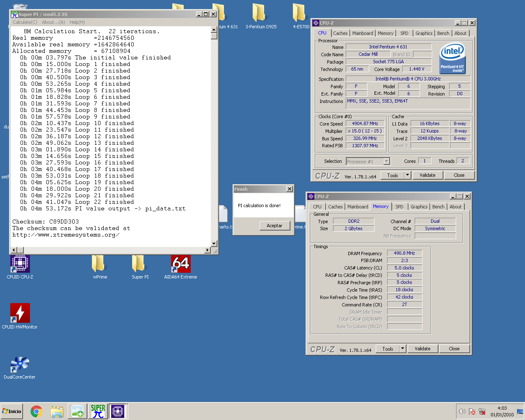Click the DRAM Frequency value field
The height and width of the screenshot is (420, 525).
[x=404, y=253]
